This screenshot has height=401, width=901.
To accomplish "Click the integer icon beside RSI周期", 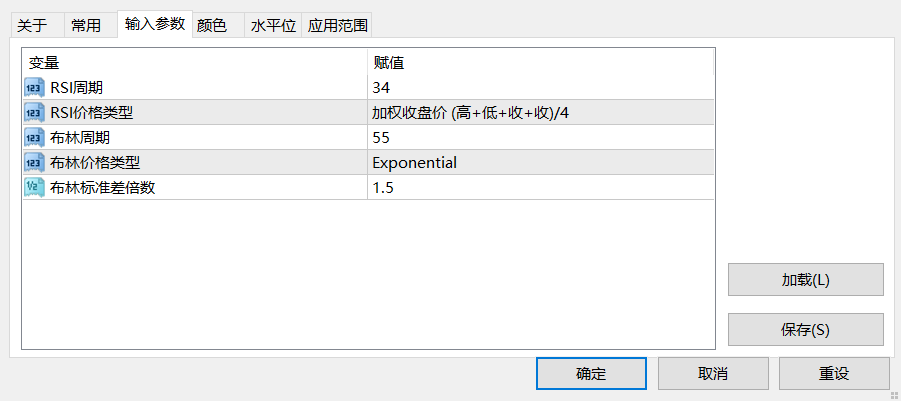I will point(34,88).
